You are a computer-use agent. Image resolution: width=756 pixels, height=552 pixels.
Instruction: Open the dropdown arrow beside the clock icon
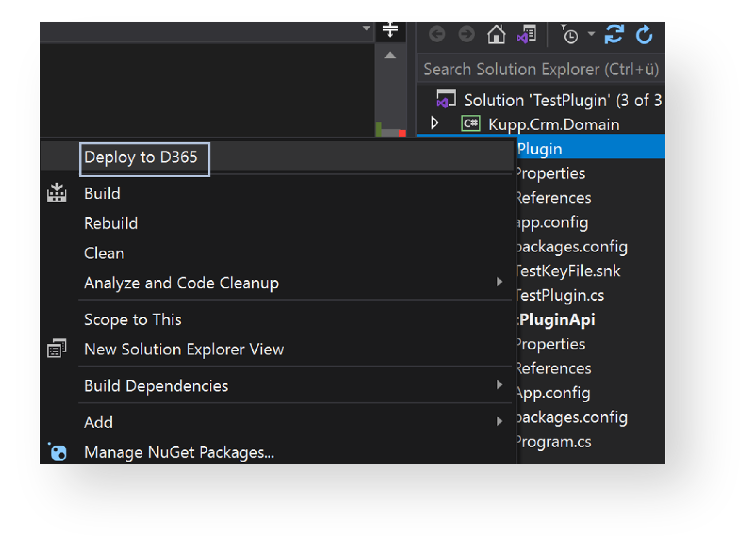point(591,33)
